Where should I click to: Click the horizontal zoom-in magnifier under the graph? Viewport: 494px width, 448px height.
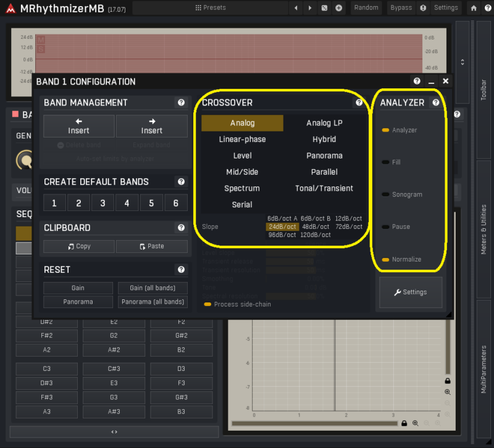pos(416,423)
